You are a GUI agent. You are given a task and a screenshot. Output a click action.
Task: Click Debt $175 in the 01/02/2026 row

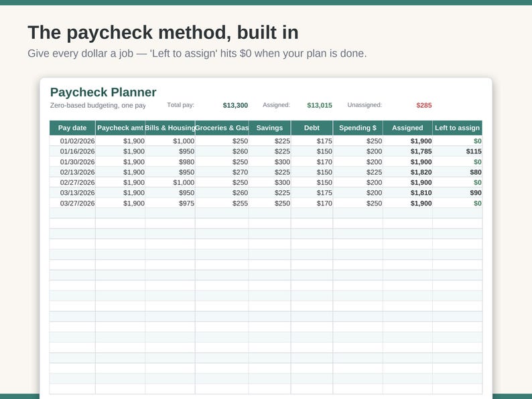[x=312, y=141]
